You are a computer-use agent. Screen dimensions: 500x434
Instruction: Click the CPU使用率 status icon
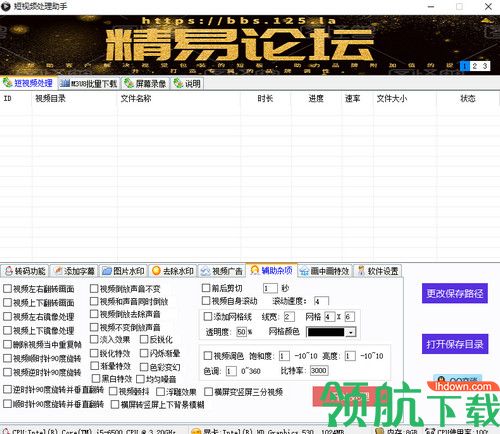(430, 431)
